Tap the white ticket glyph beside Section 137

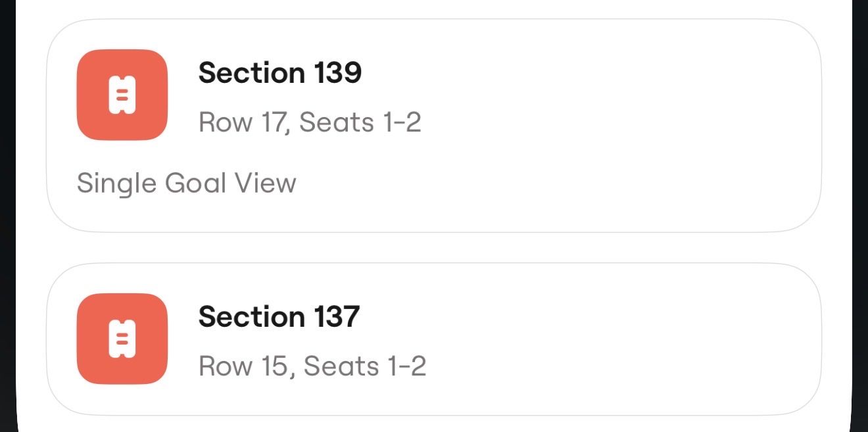pos(122,339)
